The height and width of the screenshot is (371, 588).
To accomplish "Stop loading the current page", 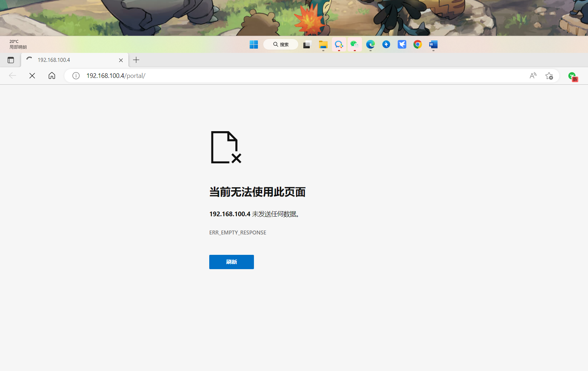I will (x=32, y=75).
